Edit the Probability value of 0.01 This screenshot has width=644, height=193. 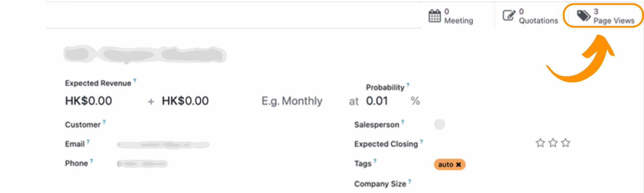click(377, 101)
